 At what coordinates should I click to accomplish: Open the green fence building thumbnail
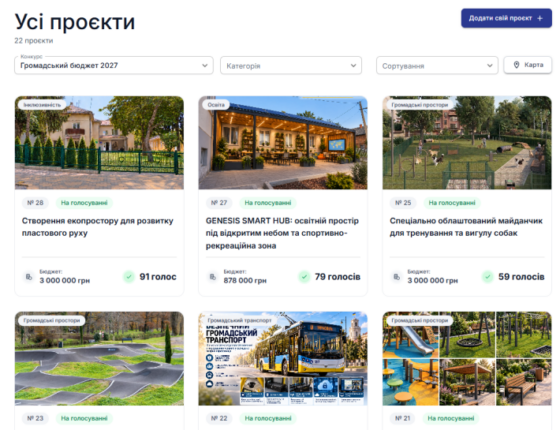[99, 142]
